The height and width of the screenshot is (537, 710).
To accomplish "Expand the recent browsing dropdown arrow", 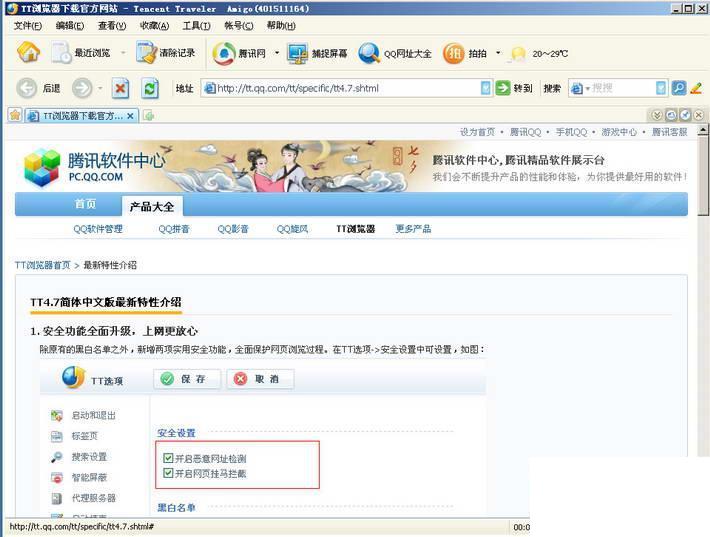I will pyautogui.click(x=123, y=53).
